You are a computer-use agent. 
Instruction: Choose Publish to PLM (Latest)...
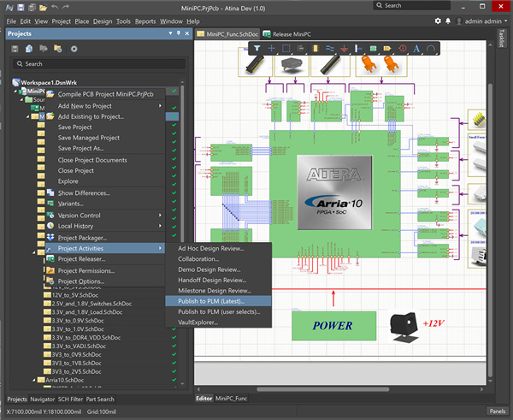[x=210, y=300]
